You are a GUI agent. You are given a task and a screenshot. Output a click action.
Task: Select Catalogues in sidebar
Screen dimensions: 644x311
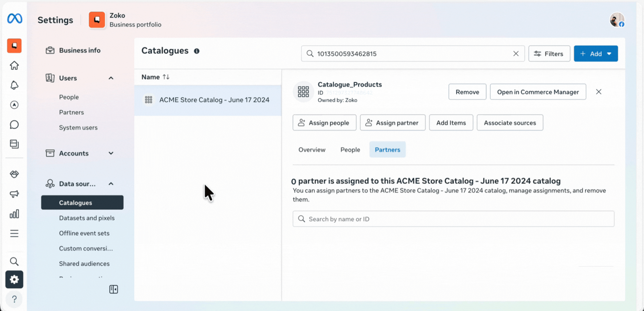[x=82, y=202]
